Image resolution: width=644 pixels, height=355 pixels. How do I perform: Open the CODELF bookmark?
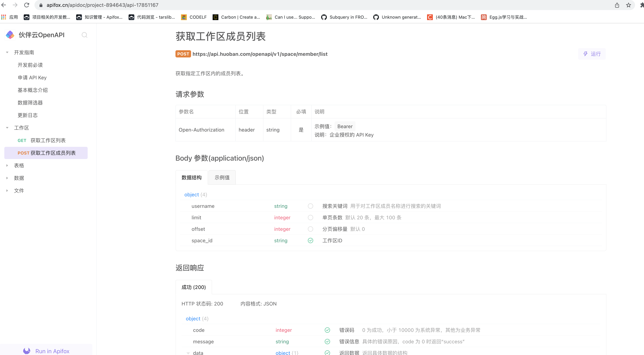(x=194, y=17)
